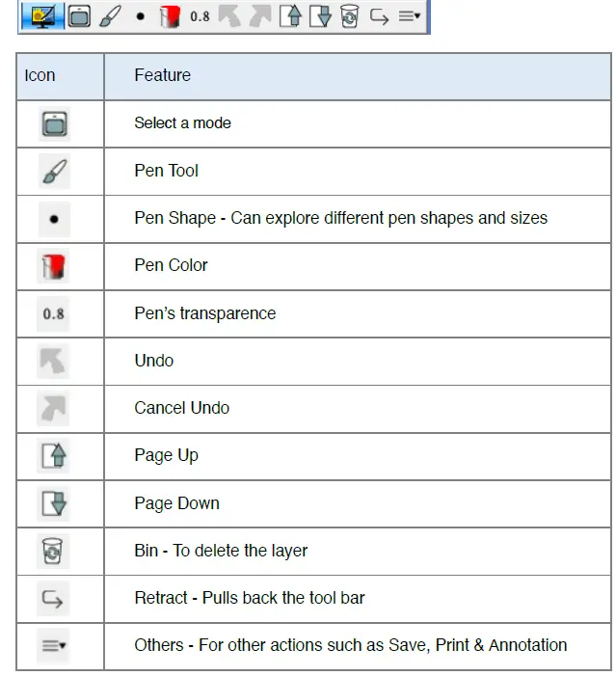This screenshot has width=616, height=676.
Task: Click the Undo arrow in the top toolbar
Action: [229, 16]
